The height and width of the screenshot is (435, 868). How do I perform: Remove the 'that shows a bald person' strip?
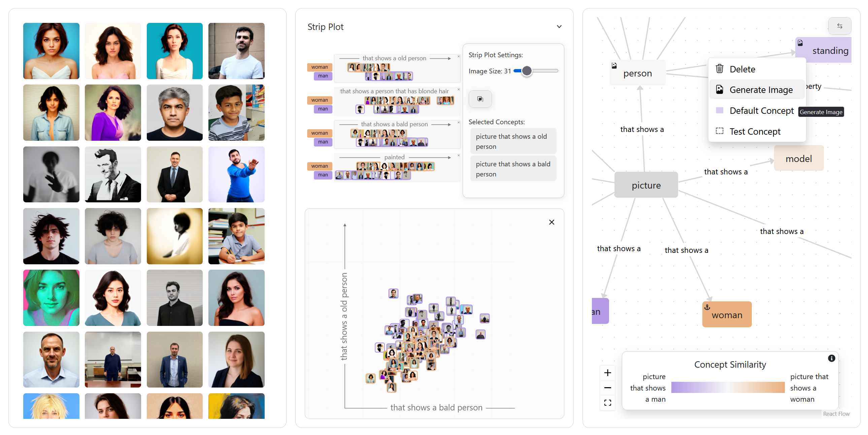pyautogui.click(x=459, y=123)
